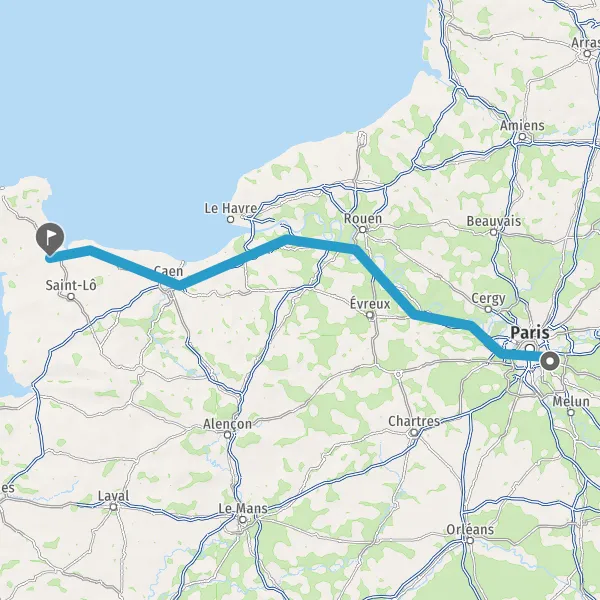Click the Cergy city marker dot
The image size is (600, 600).
coord(488,309)
